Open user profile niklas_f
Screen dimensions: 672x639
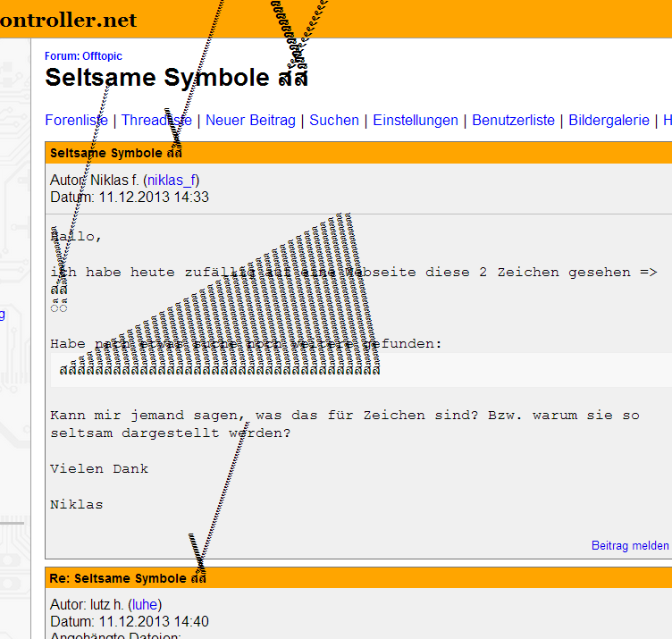click(x=172, y=180)
